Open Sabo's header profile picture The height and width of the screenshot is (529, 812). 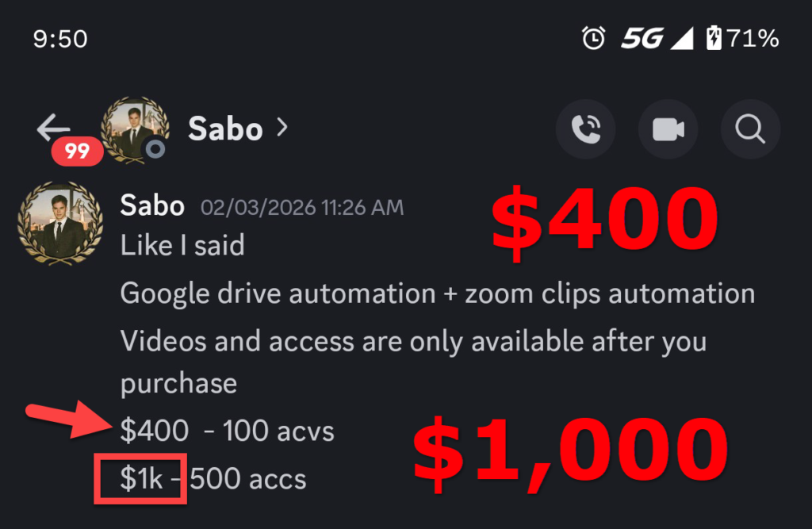134,129
